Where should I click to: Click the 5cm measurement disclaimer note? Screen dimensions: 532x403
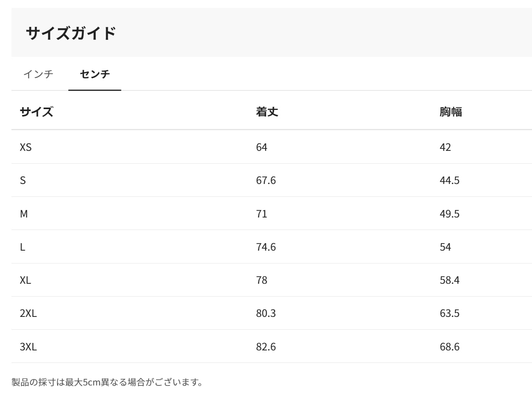coord(107,382)
